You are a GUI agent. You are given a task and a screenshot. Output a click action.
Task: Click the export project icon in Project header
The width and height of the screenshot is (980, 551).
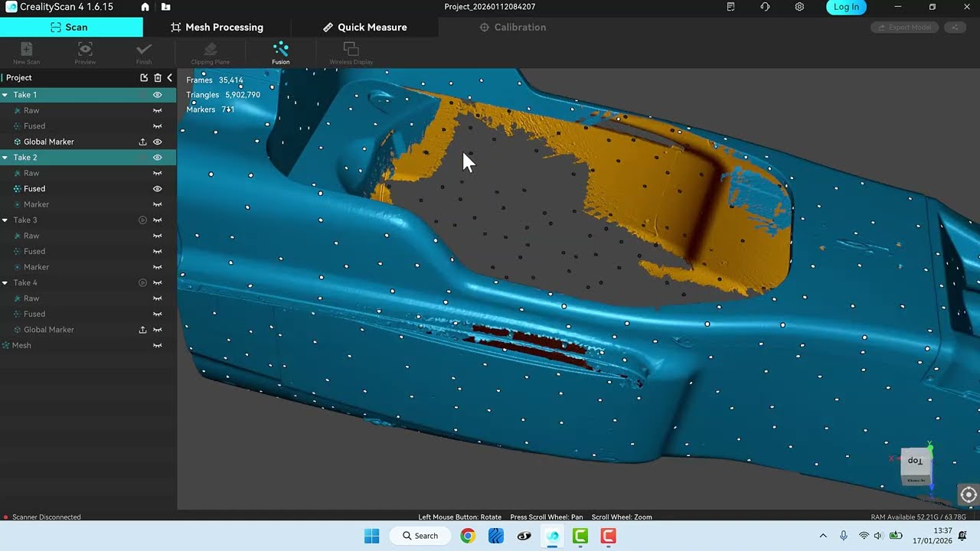pos(144,77)
